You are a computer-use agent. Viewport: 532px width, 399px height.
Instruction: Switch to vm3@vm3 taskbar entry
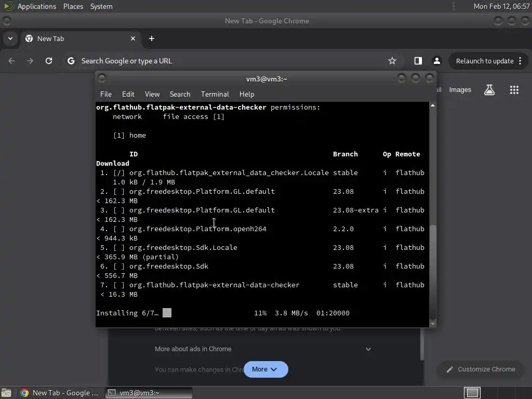[149, 393]
